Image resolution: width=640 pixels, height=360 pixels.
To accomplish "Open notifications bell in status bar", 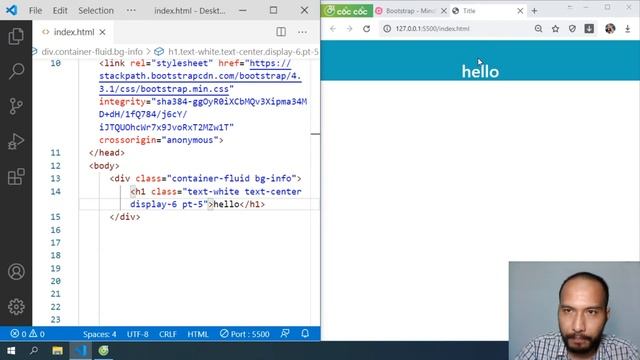I will click(x=305, y=333).
